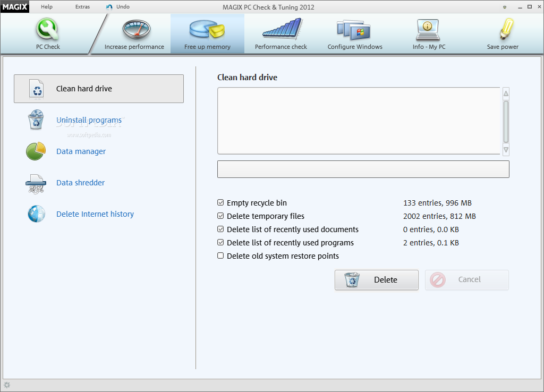Viewport: 544px width, 392px height.
Task: Minimize the window
Action: click(x=520, y=7)
